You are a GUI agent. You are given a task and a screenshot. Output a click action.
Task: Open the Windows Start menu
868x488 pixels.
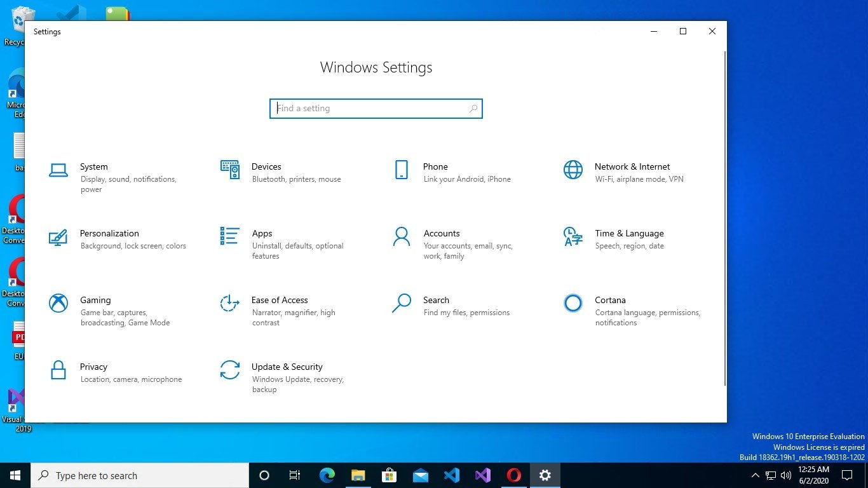[15, 475]
